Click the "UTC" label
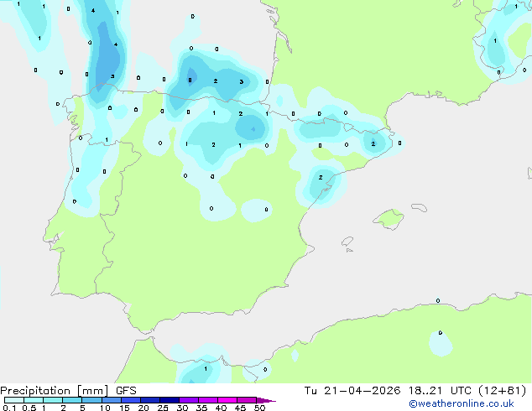This screenshot has height=411, width=532. point(461,391)
